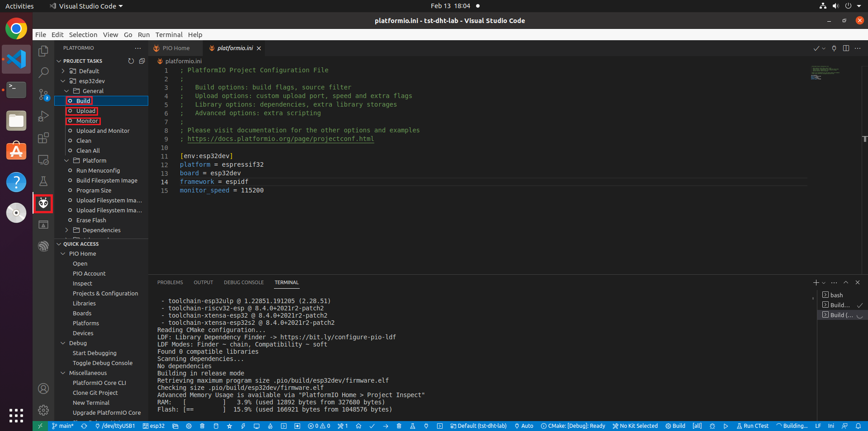Click the plug icon in editor toolbar
The image size is (868, 431).
pyautogui.click(x=834, y=48)
